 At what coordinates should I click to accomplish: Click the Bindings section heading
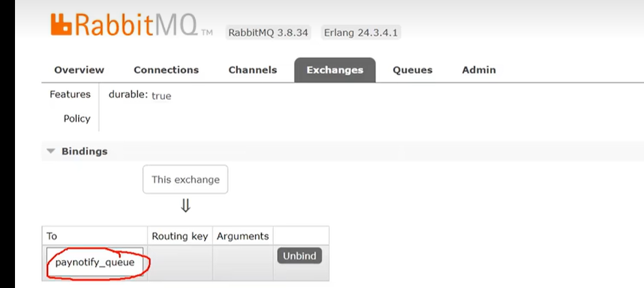coord(84,151)
